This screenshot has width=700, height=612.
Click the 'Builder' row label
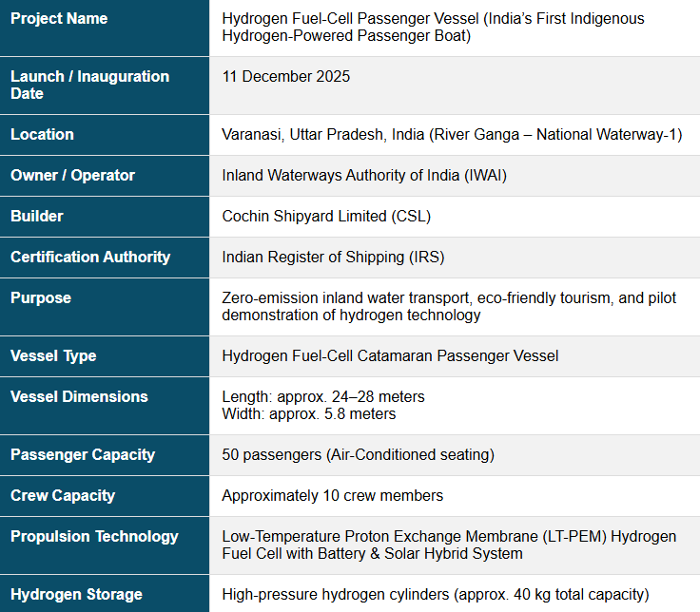[x=36, y=217]
